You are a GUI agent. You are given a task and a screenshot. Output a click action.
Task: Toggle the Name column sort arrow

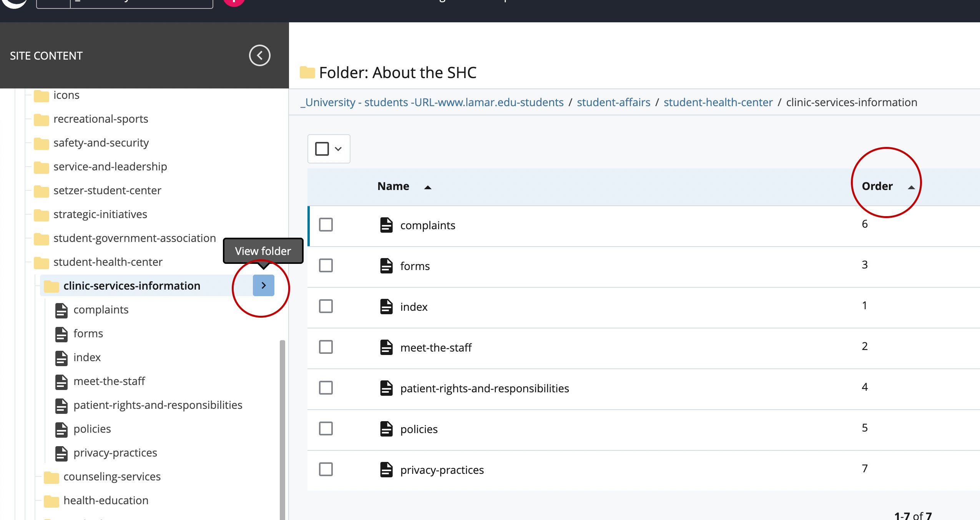click(428, 187)
